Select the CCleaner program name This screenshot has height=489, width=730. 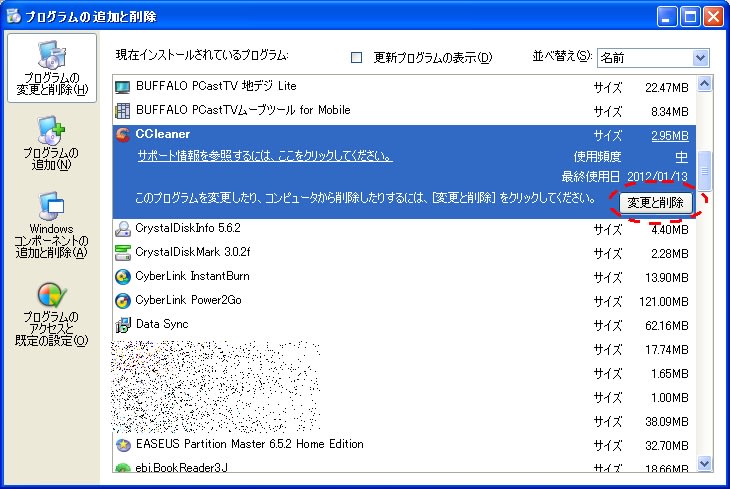(x=162, y=134)
